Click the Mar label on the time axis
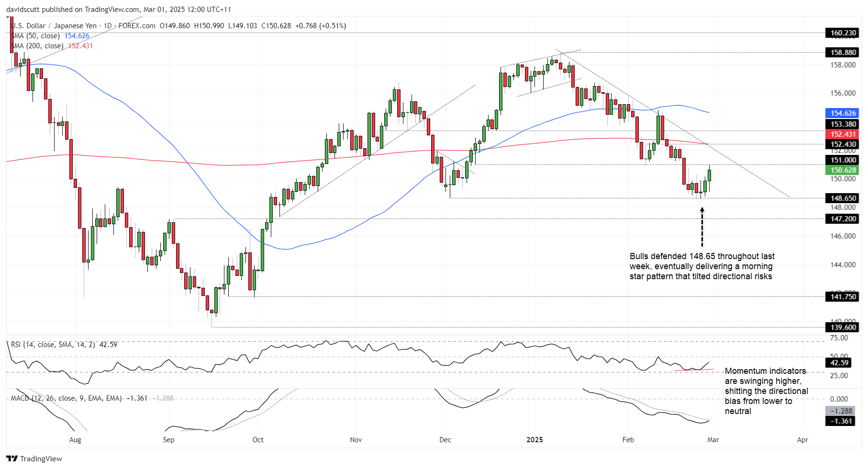The width and height of the screenshot is (868, 469). tap(713, 440)
